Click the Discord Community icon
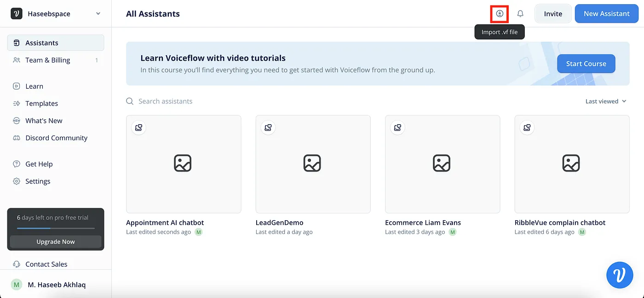Viewport: 644px width, 298px height. [x=17, y=138]
